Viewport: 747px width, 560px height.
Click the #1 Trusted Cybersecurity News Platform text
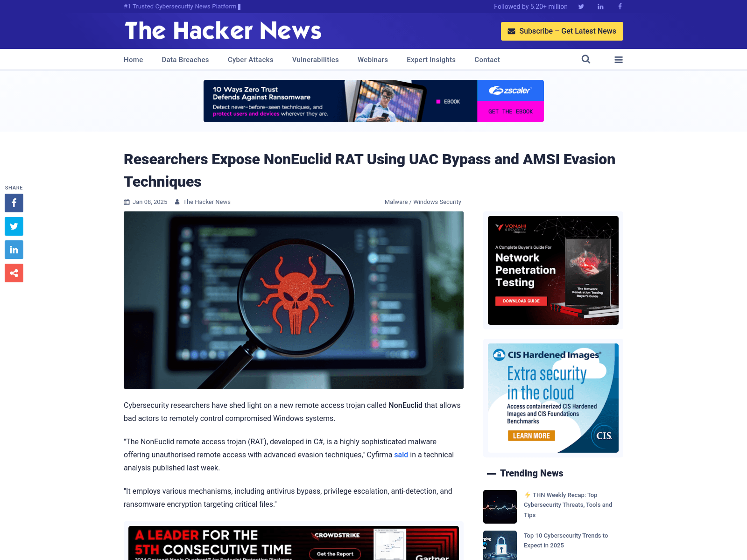[180, 7]
